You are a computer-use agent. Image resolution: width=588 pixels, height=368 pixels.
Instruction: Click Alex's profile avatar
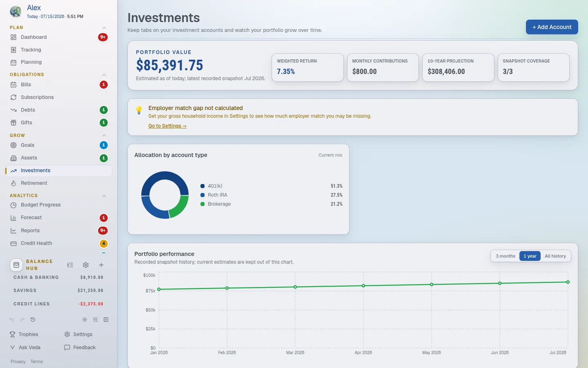coord(16,11)
